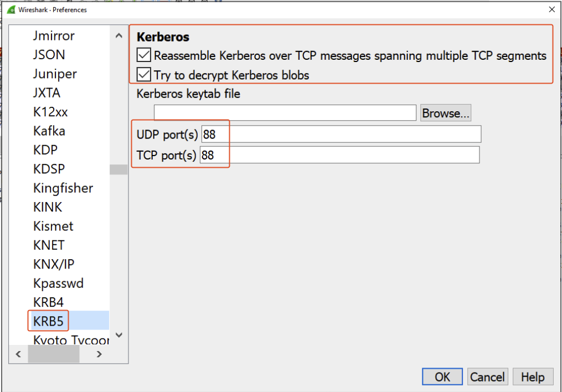Screen dimensions: 562x392
Task: Select Kafka protocol entry
Action: [x=49, y=131]
